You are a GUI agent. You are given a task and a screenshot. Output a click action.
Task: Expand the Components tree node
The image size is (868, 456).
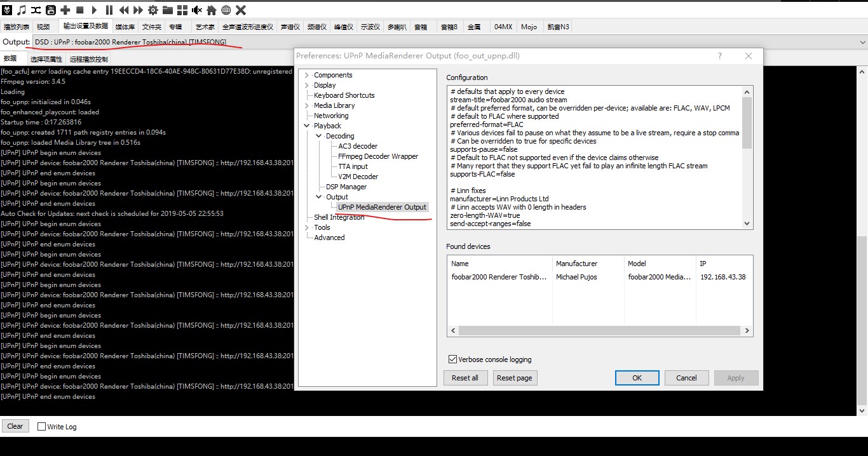pyautogui.click(x=307, y=75)
